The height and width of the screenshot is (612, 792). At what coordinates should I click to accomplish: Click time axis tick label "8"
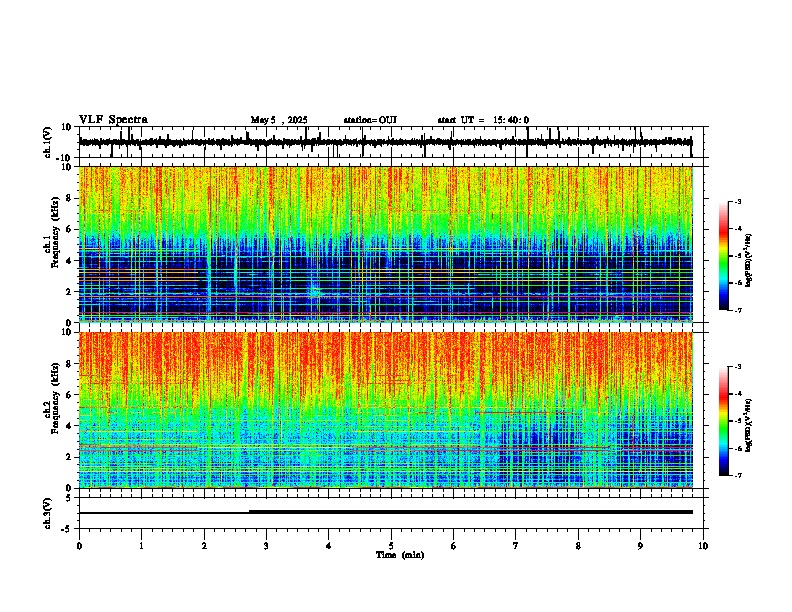tap(578, 546)
